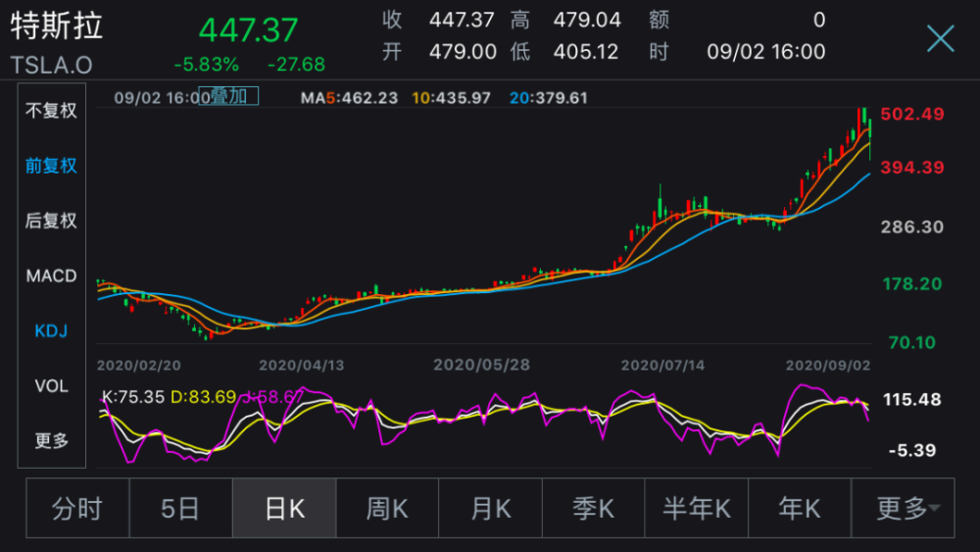Select the 日K daily candlestick tab
Screen dimensions: 980x552
pyautogui.click(x=284, y=508)
